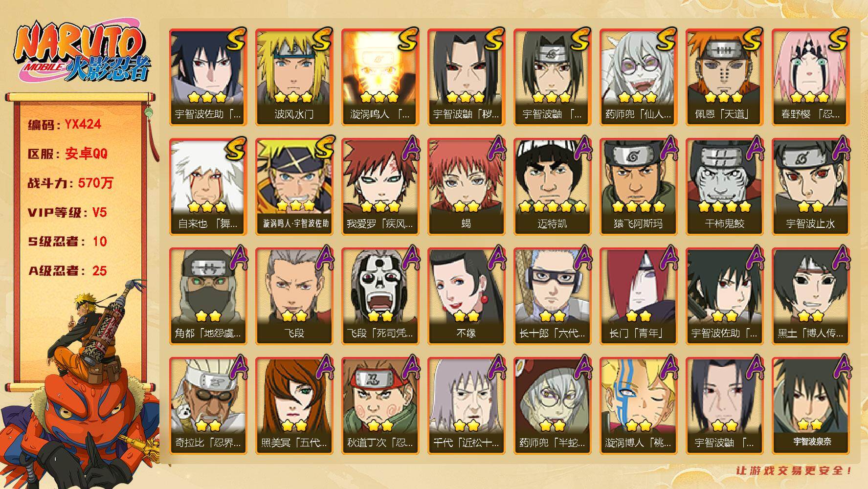Select the 波风水门 ninja card
The height and width of the screenshot is (489, 868).
[x=294, y=77]
